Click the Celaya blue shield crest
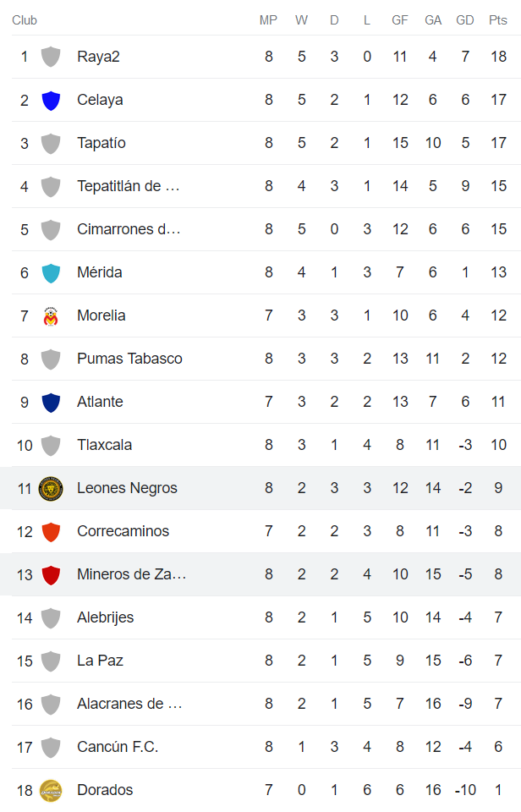 pos(51,100)
